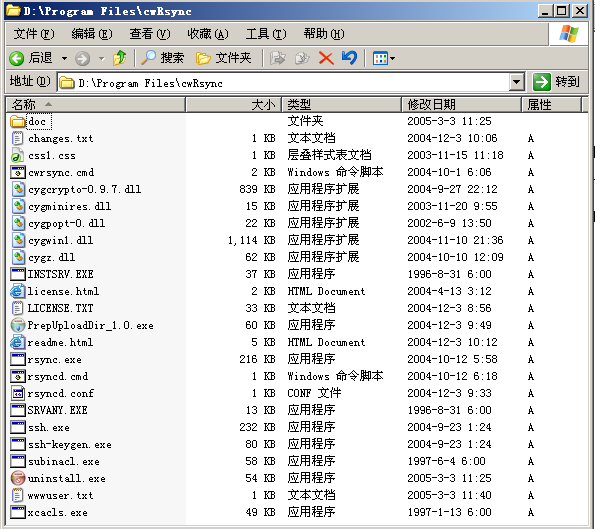The image size is (595, 529).
Task: Select rsync.exe file icon
Action: point(17,359)
